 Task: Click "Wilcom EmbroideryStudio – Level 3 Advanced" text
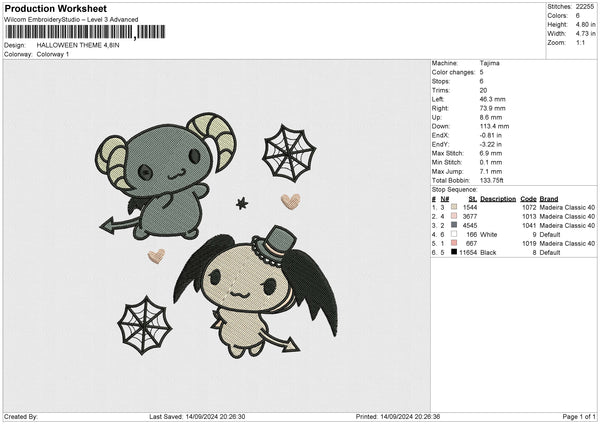pyautogui.click(x=71, y=20)
